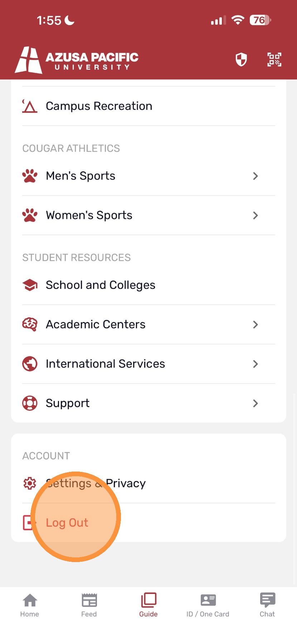Tap the globe icon for International Services
This screenshot has height=644, width=297.
click(x=30, y=364)
